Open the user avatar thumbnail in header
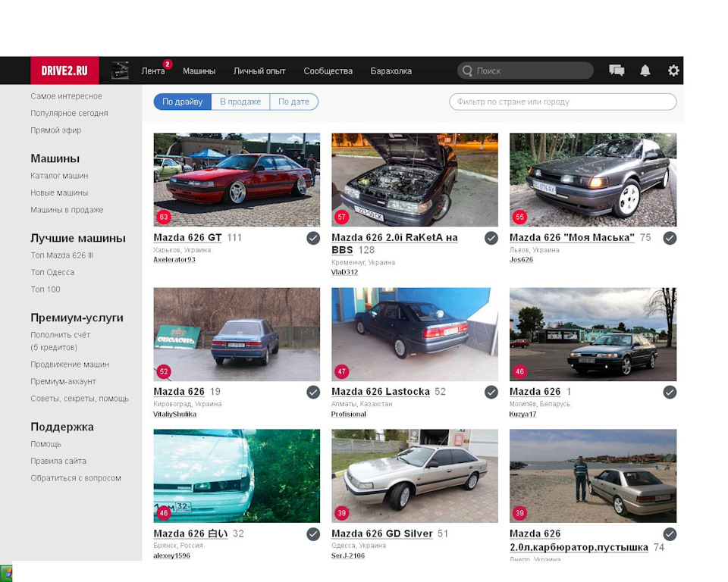The image size is (728, 582). pos(121,70)
